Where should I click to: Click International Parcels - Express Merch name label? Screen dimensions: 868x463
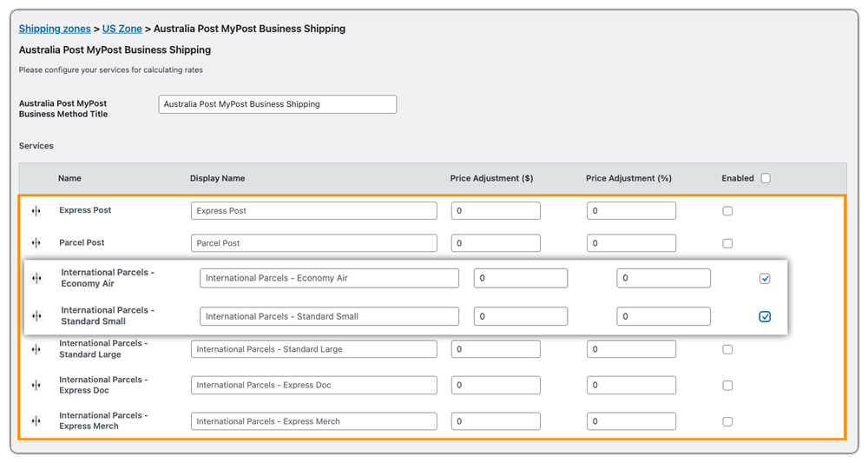coord(103,421)
